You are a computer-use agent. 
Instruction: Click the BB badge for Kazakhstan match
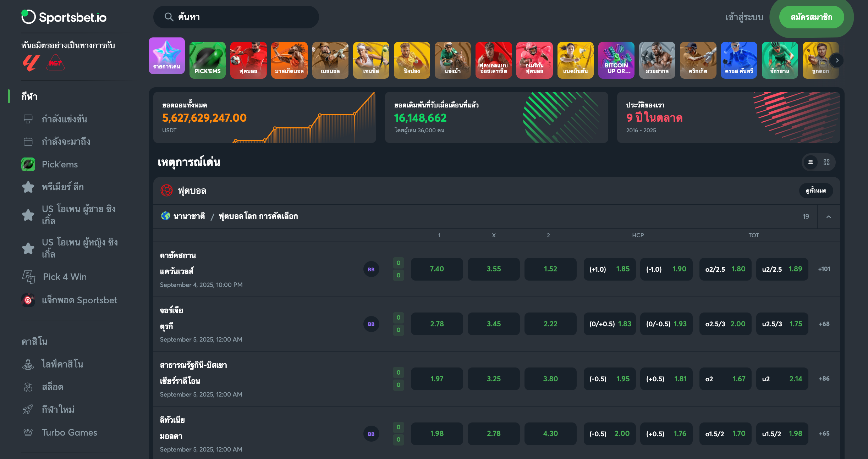pos(371,269)
